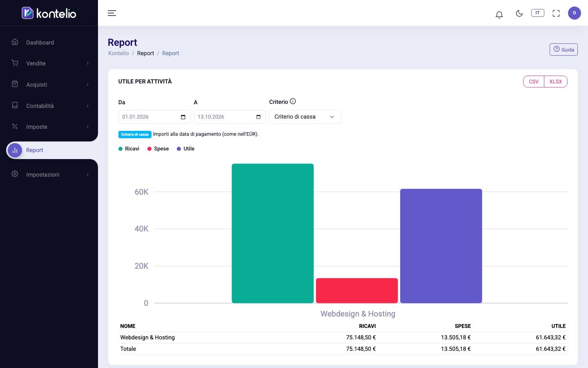Click the Report bar chart icon
The height and width of the screenshot is (368, 588).
point(15,150)
